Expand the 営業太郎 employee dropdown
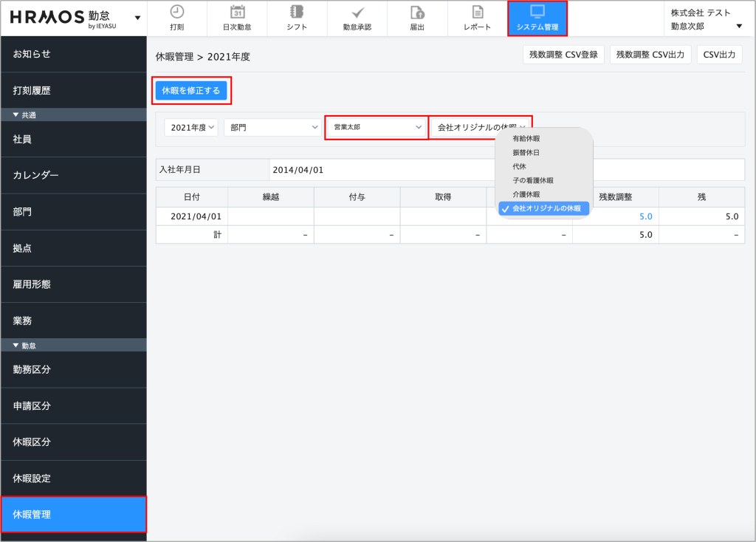756x542 pixels. click(377, 128)
